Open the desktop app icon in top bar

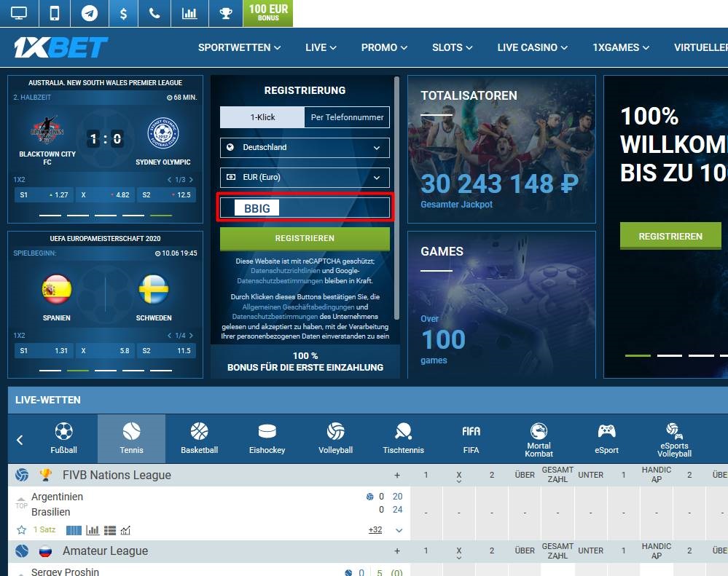click(x=18, y=13)
